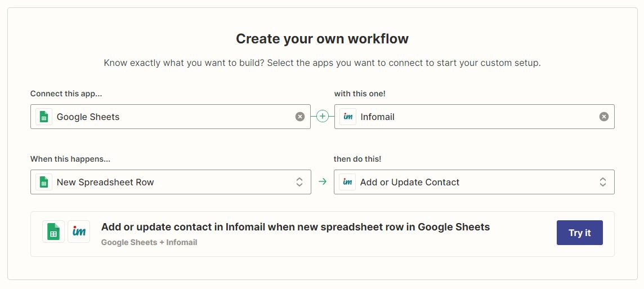Screen dimensions: 644x289
Task: Clear the Google Sheets app selection
Action: click(300, 117)
